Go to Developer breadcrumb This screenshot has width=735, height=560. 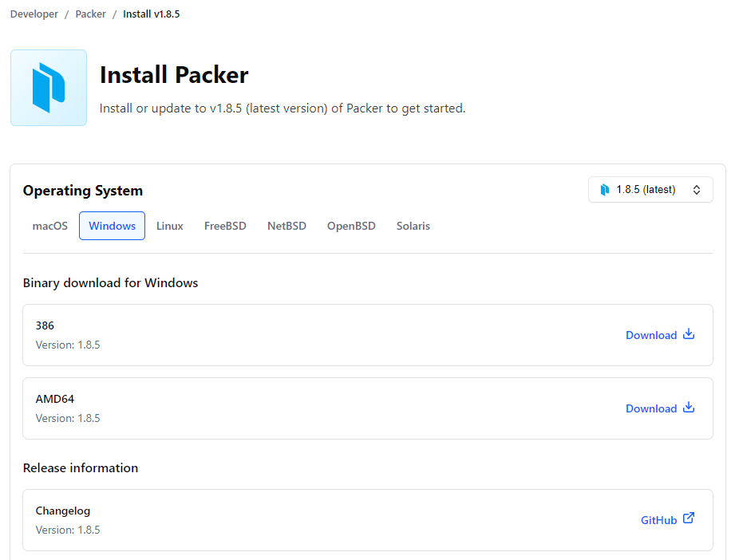(x=34, y=14)
